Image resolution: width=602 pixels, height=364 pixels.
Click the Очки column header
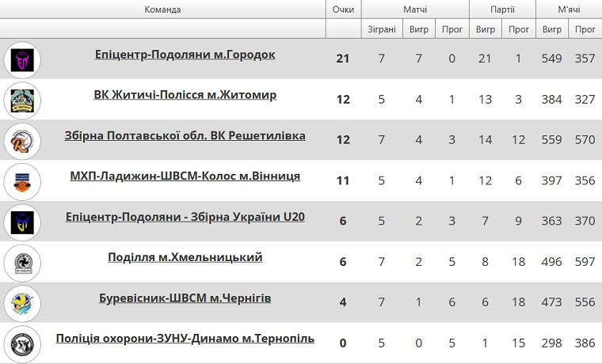(x=343, y=9)
